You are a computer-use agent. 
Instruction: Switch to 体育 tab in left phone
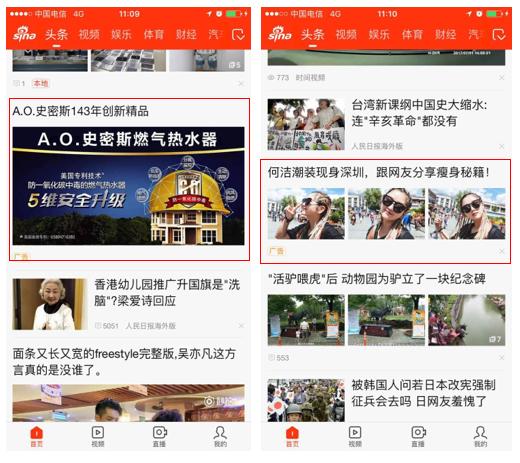pos(154,34)
